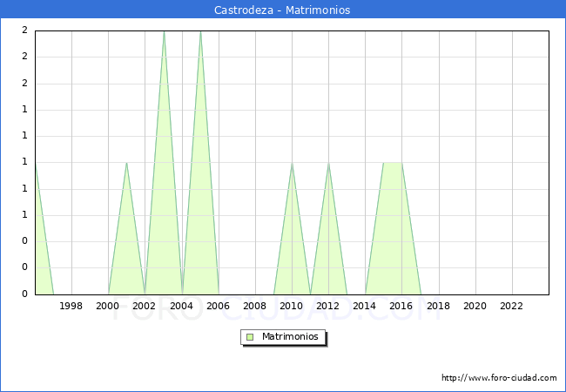Select the 2018 x-axis label
This screenshot has width=566, height=392.
[438, 307]
